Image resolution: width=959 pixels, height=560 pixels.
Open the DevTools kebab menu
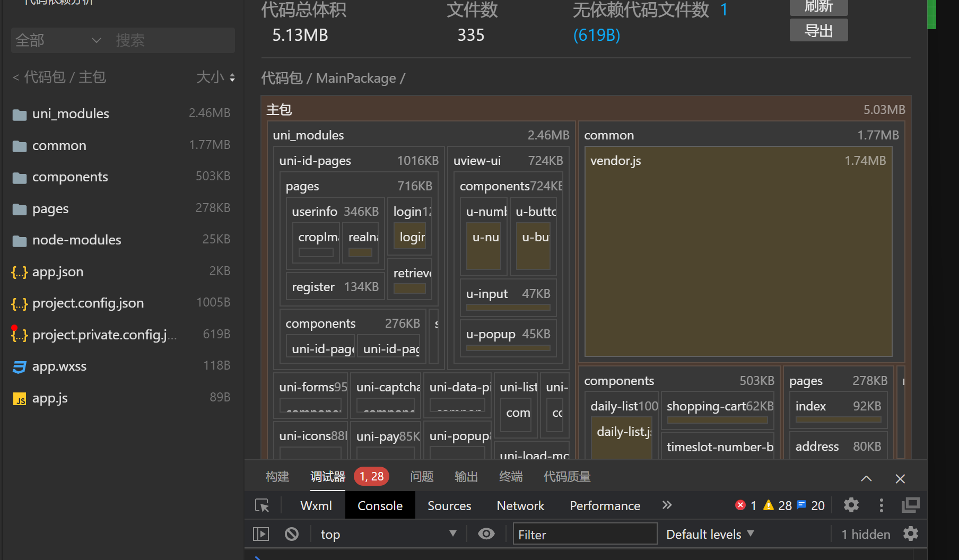[882, 505]
